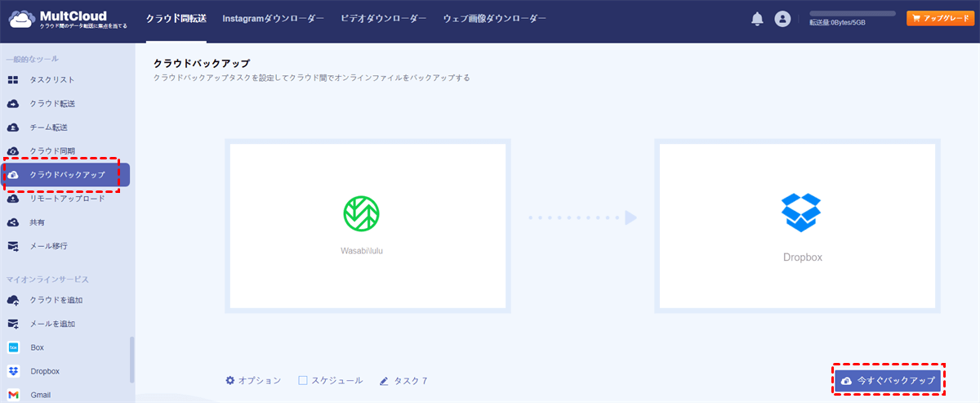
Task: Click the Wasabi source logo
Action: [361, 213]
